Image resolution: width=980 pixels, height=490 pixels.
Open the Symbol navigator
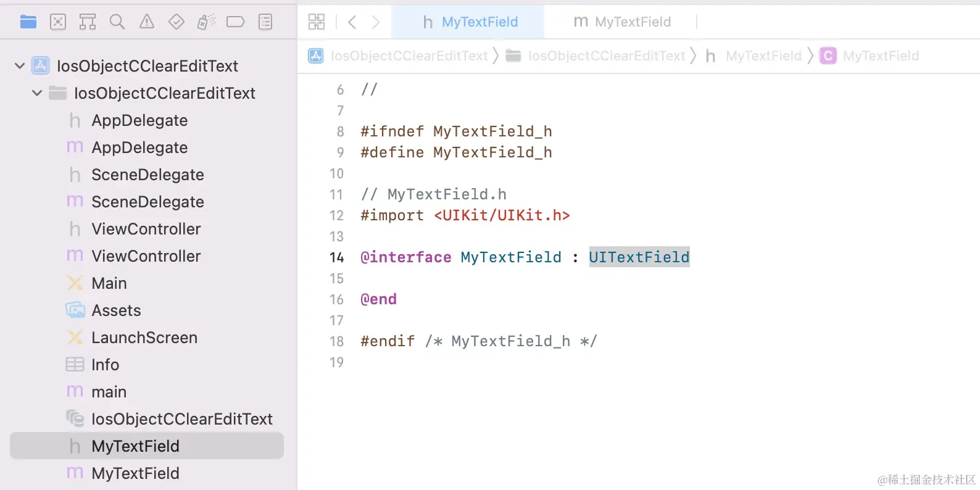(88, 22)
